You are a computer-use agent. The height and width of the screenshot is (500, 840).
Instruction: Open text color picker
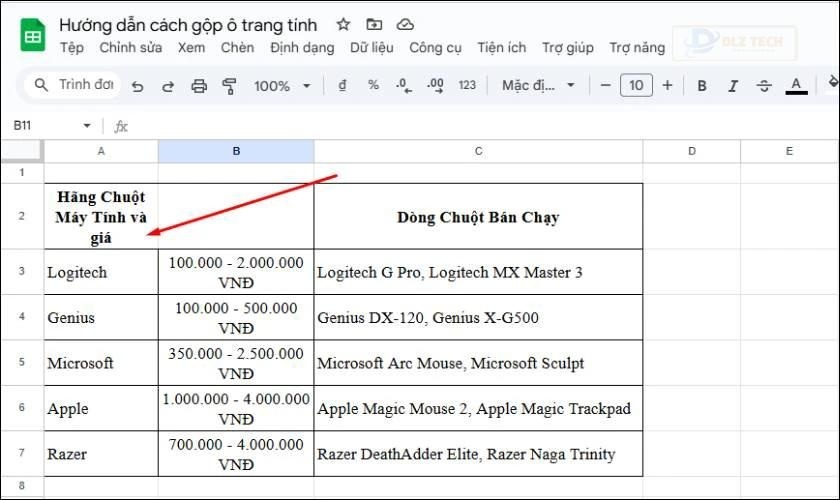(x=796, y=86)
